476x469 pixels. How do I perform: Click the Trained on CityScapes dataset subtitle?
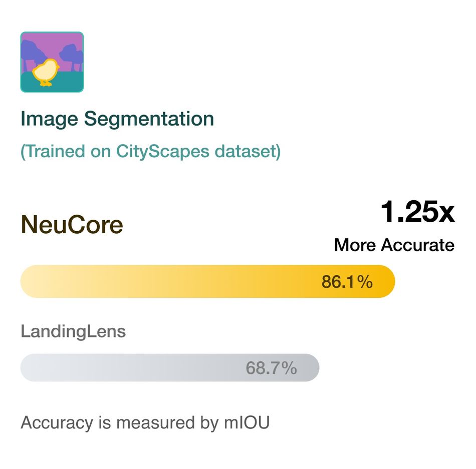point(151,152)
